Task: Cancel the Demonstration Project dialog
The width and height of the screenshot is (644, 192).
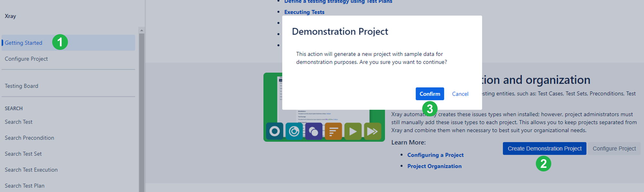Action: (460, 94)
